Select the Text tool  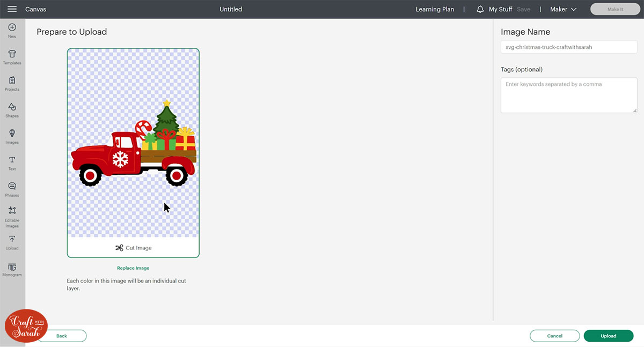12,163
